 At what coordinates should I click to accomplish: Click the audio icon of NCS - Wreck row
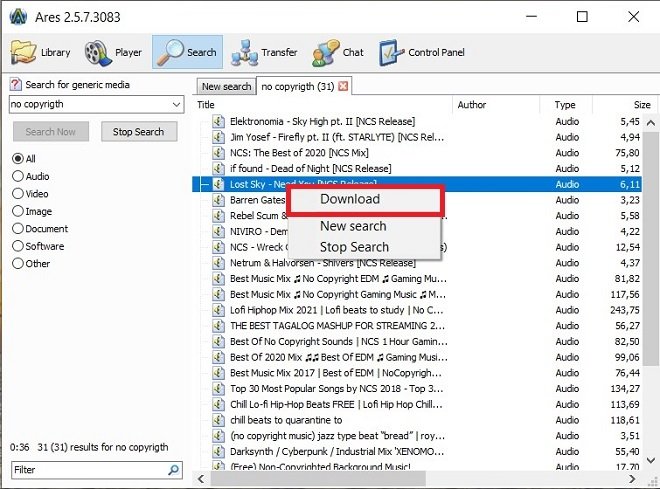(x=218, y=247)
